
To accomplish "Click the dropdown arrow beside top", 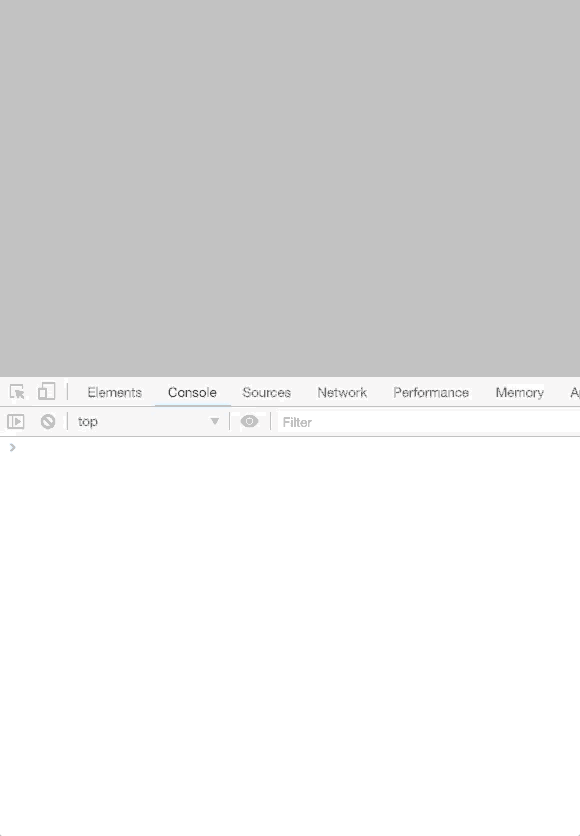I will pyautogui.click(x=214, y=422).
